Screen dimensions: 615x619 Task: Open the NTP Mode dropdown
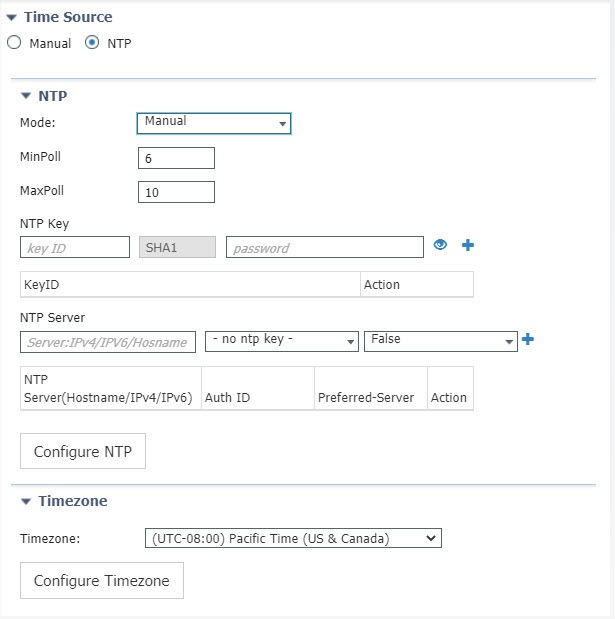pos(214,123)
